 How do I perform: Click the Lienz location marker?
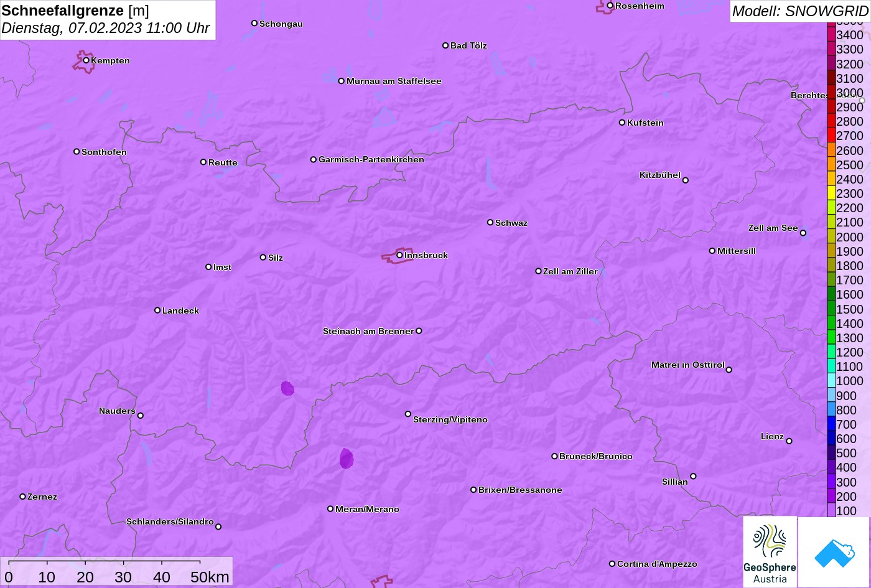pos(789,441)
